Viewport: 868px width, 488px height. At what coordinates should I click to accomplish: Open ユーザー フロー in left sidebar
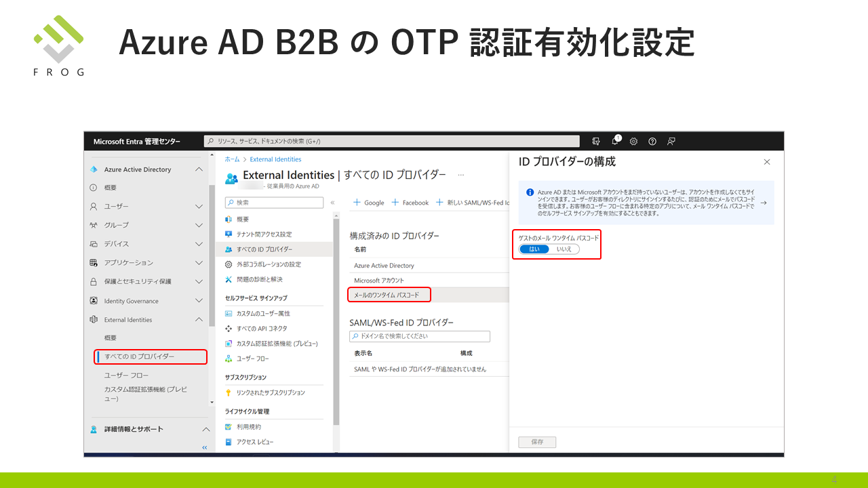[126, 375]
